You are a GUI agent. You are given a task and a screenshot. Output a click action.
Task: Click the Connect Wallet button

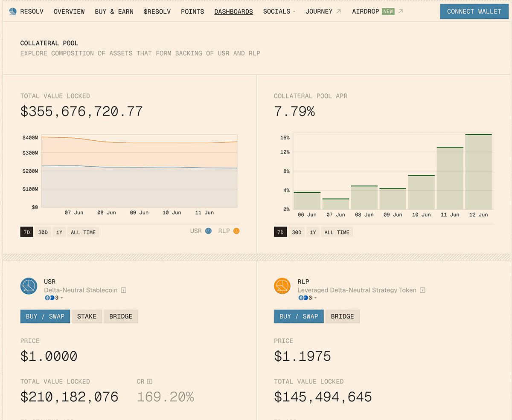click(474, 12)
